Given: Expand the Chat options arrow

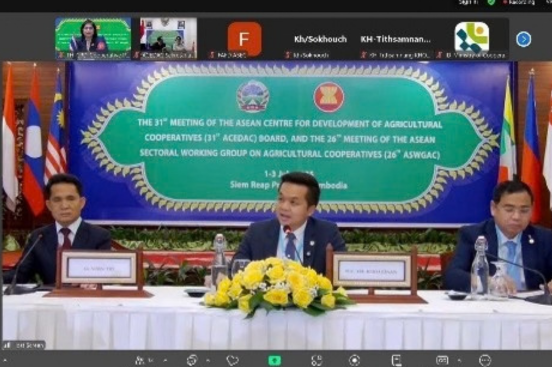Looking at the screenshot, I should click(x=208, y=360).
